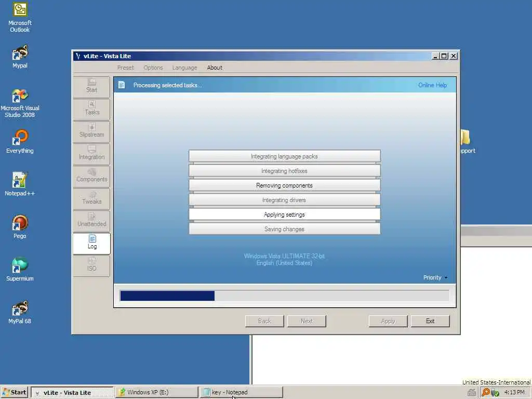Maximize the vLite window
The image size is (532, 399).
coord(444,56)
